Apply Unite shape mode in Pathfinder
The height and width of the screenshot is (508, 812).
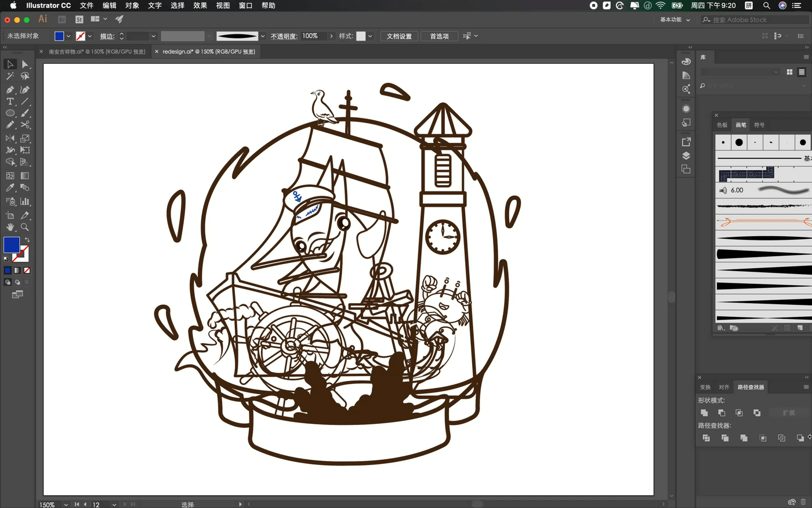pyautogui.click(x=704, y=413)
